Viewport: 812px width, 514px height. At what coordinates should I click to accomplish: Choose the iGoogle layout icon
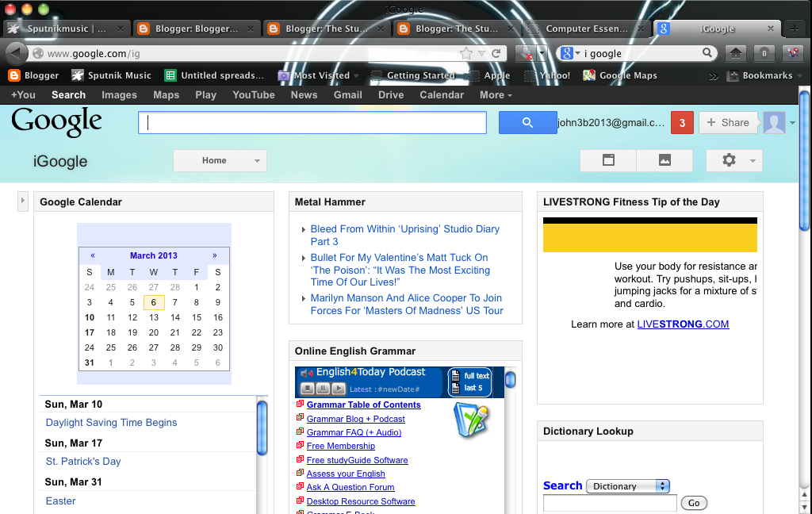coord(608,160)
